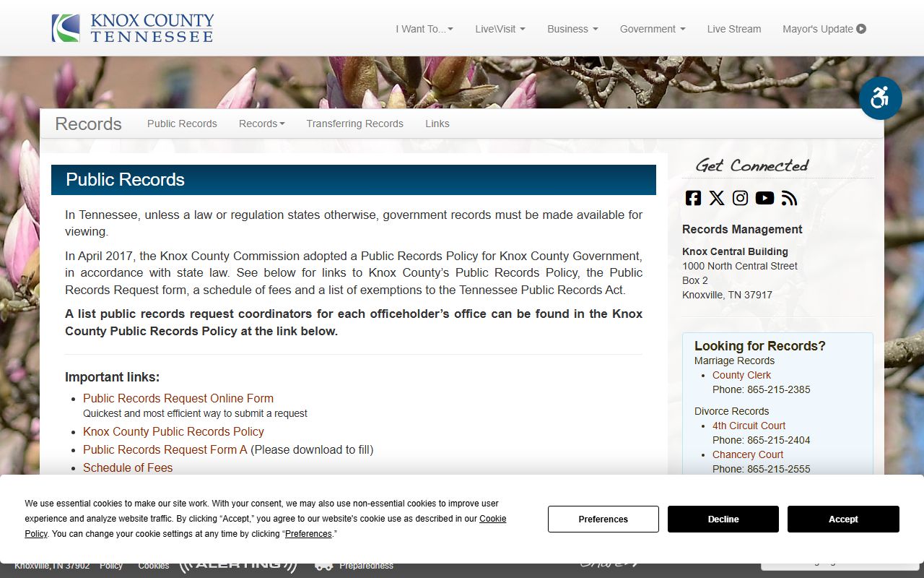The width and height of the screenshot is (924, 578).
Task: Click the Records section heading link
Action: 88,124
